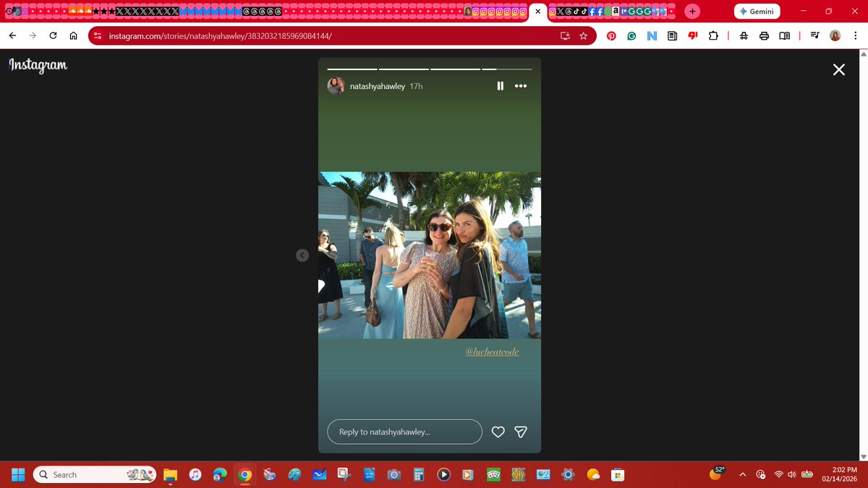Open the Pinterest extension in the toolbar

pyautogui.click(x=611, y=35)
